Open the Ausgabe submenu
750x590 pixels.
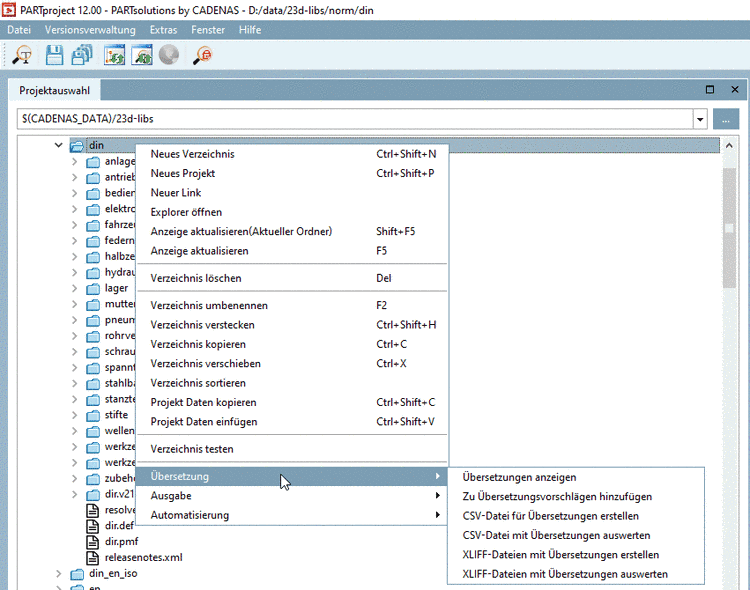pos(292,496)
